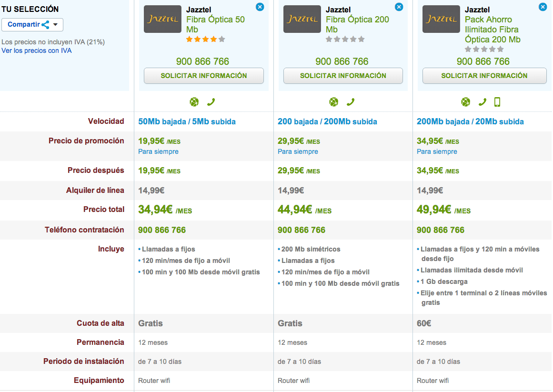
Task: Click the Compartir label text
Action: pyautogui.click(x=24, y=24)
